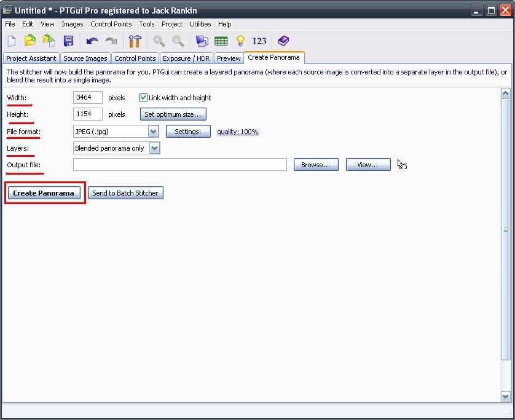Click the Output file text field
The width and height of the screenshot is (515, 420).
[180, 165]
